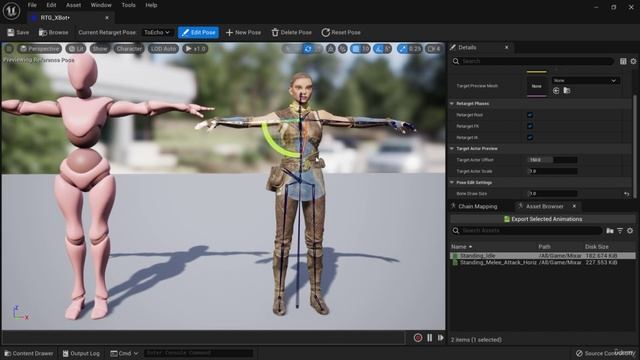The width and height of the screenshot is (640, 360).
Task: Click world/local coordinate space icon
Action: click(331, 49)
